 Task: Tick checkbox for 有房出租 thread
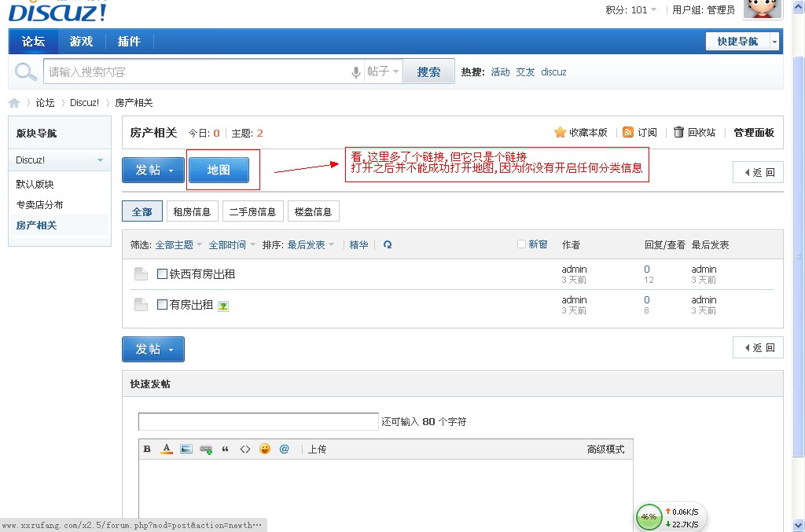[162, 304]
